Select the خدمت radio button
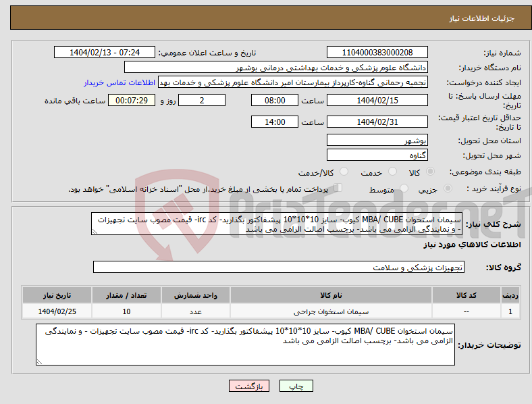The width and height of the screenshot is (532, 404). pos(392,172)
